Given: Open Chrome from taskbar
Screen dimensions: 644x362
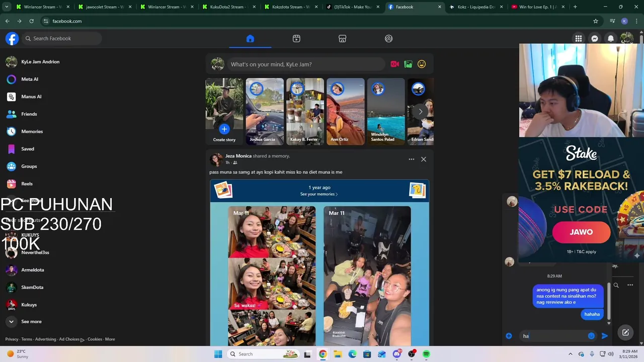Looking at the screenshot, I should [323, 354].
